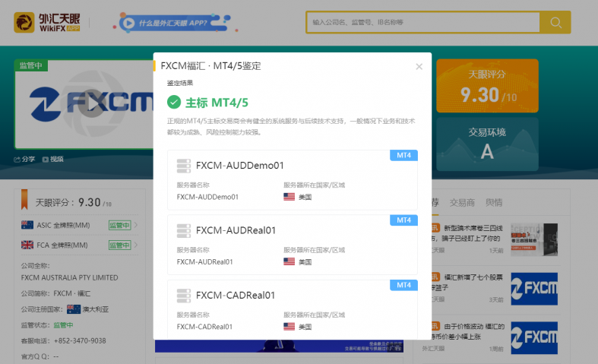Click the MT4 tag on FXCM-CADReal01 card
598x364 pixels.
pyautogui.click(x=403, y=285)
